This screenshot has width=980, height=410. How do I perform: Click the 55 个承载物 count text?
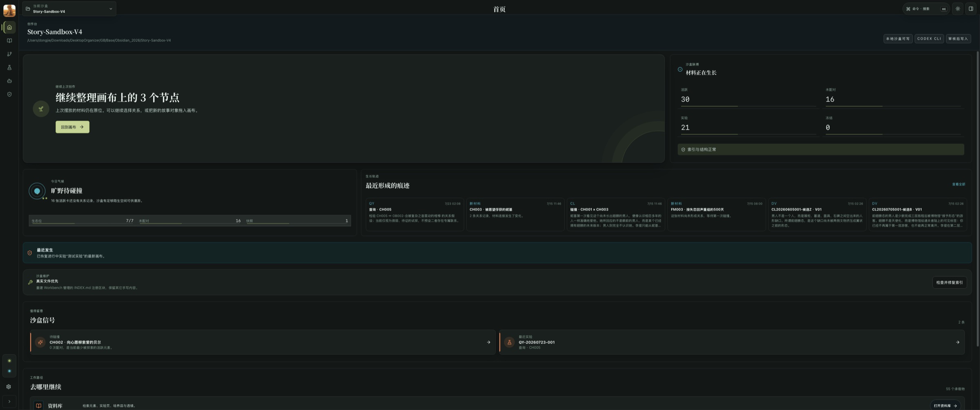[955, 389]
